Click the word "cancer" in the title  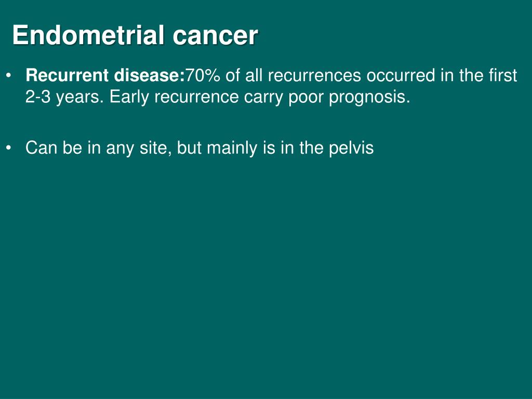coord(215,36)
